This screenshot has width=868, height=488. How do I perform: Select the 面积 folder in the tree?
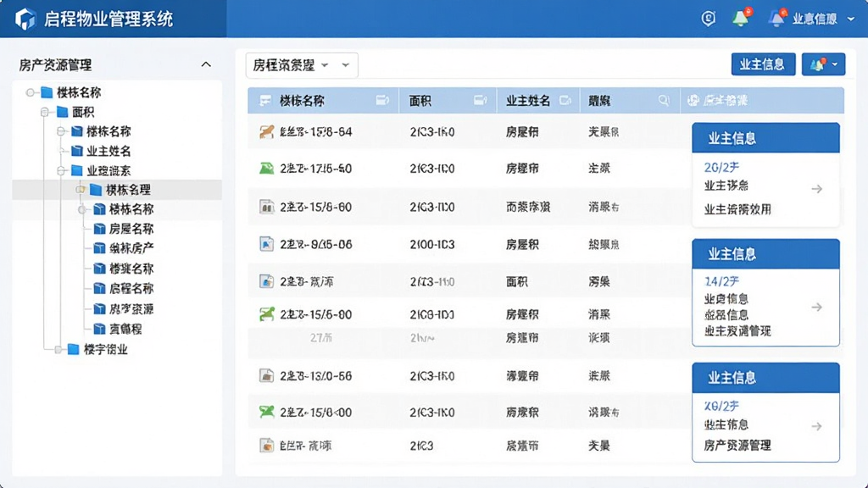tap(75, 113)
